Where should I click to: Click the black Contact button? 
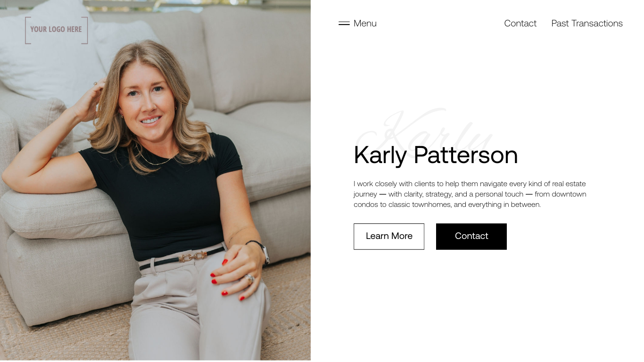coord(471,237)
